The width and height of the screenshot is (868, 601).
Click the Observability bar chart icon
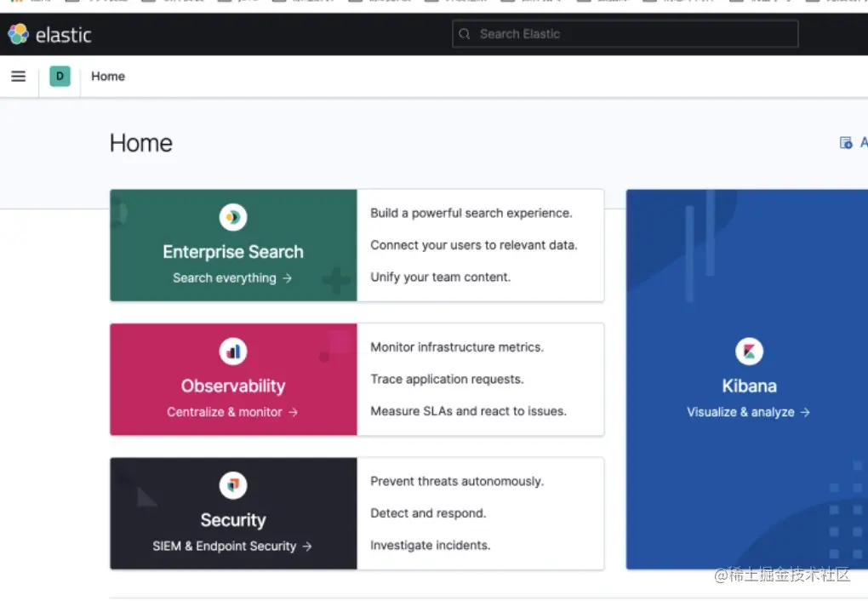tap(233, 352)
